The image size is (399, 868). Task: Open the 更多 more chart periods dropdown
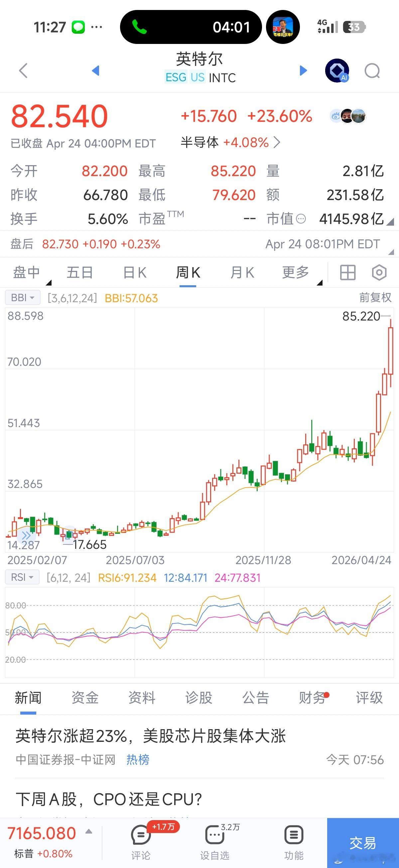tap(296, 273)
